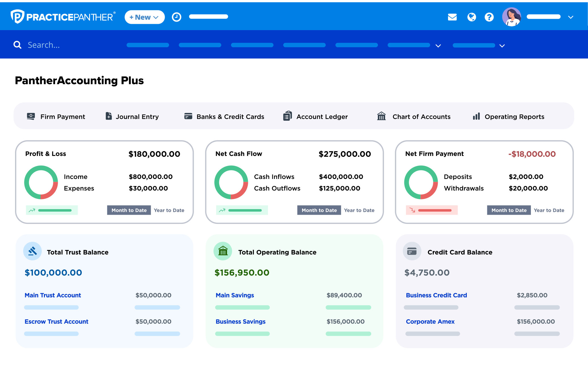Open the Main Trust Account link
588x365 pixels.
(53, 295)
